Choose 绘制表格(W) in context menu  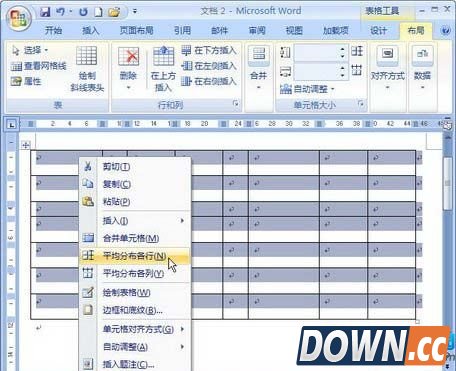135,293
